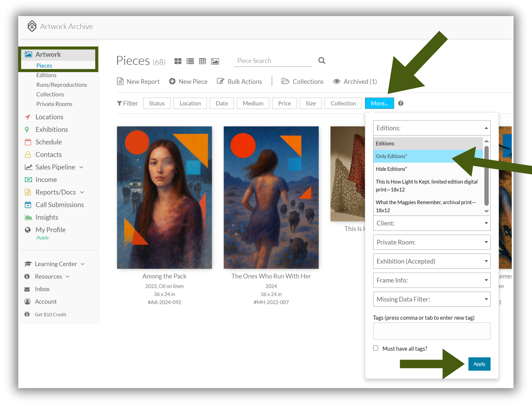Click the magnifying glass search icon

point(322,61)
